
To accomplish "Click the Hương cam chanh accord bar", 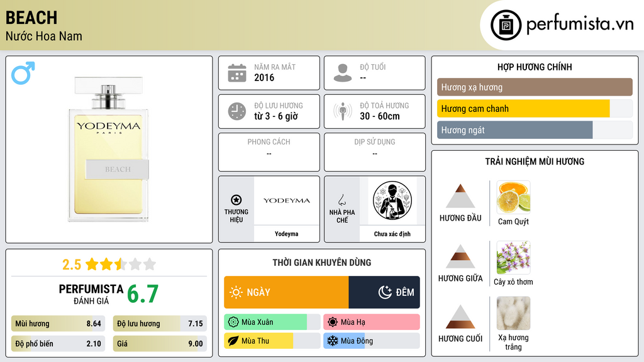I will pyautogui.click(x=535, y=109).
